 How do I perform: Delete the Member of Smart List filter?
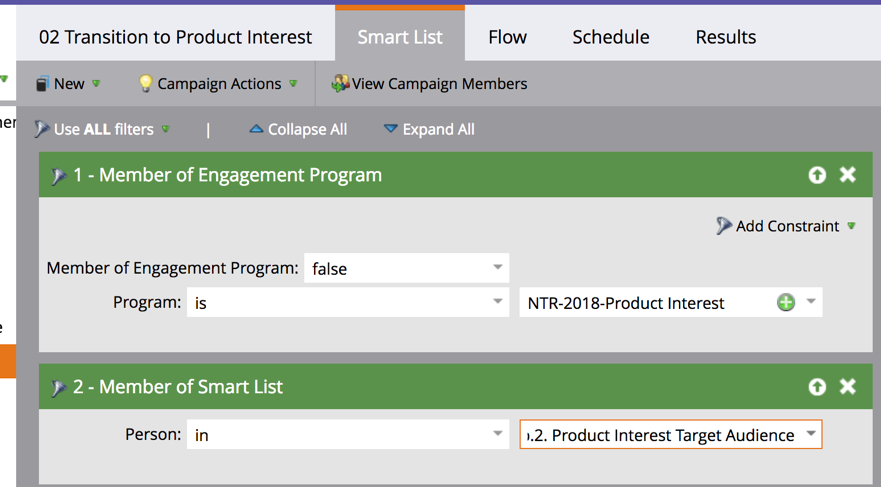pos(848,387)
